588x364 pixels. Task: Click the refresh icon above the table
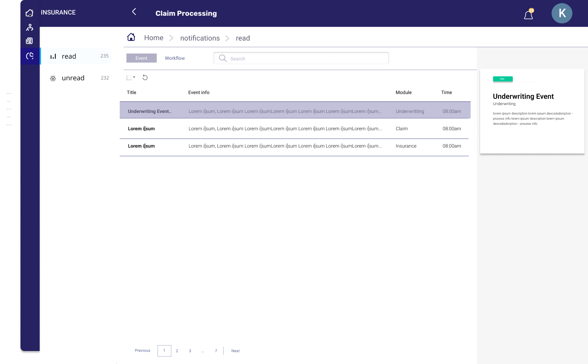[x=145, y=78]
